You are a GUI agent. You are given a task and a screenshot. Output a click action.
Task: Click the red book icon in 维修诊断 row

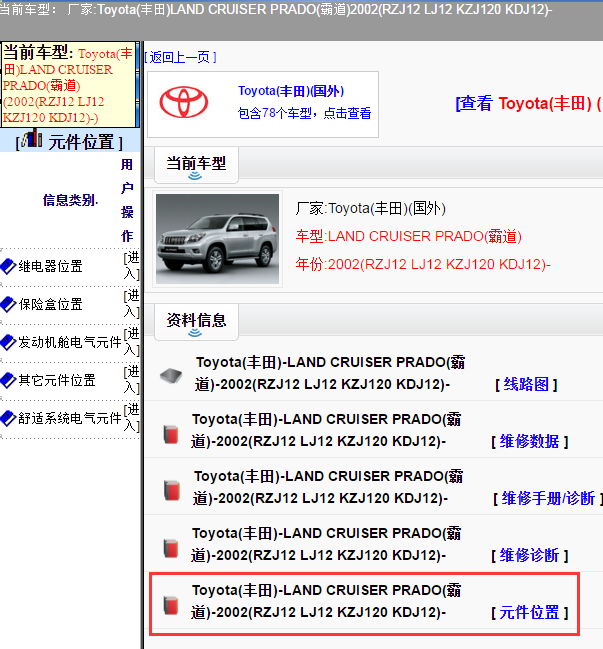click(x=171, y=548)
